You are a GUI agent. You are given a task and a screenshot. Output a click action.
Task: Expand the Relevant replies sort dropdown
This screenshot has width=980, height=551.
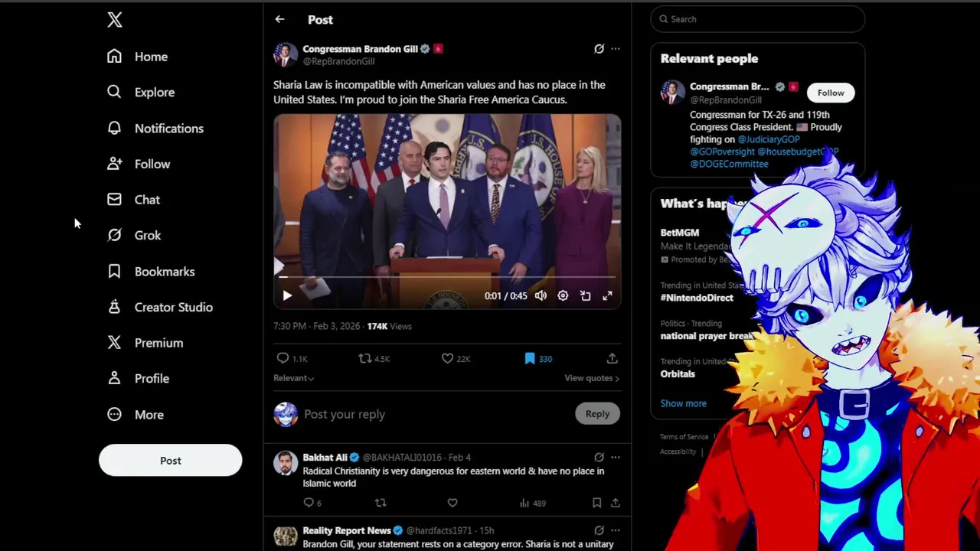point(294,378)
